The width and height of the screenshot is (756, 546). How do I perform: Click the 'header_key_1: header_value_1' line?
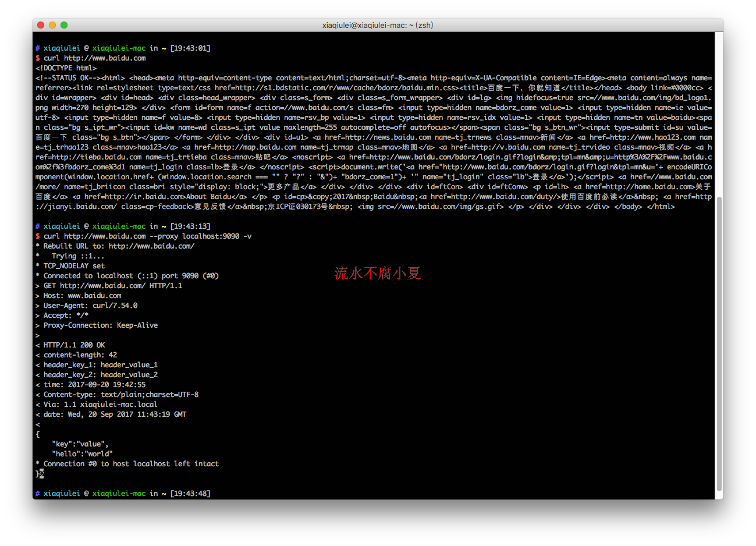point(97,365)
